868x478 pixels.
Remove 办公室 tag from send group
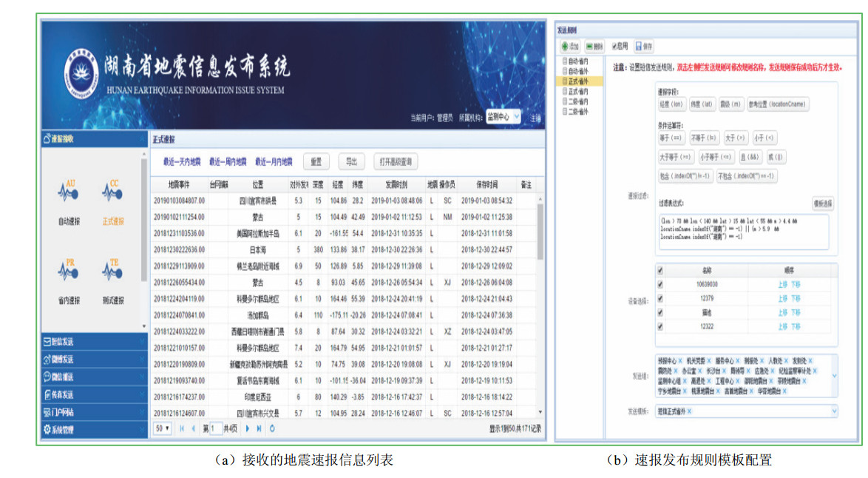[x=699, y=371]
